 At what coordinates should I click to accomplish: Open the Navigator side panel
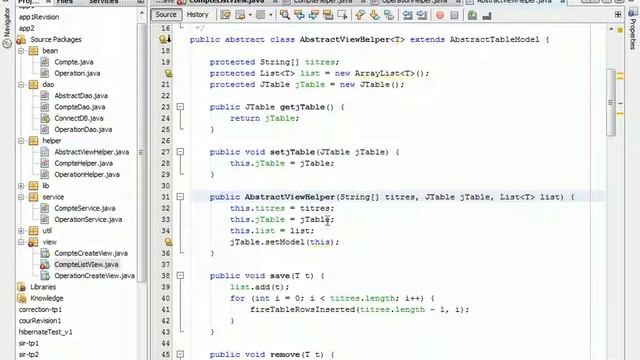7,27
